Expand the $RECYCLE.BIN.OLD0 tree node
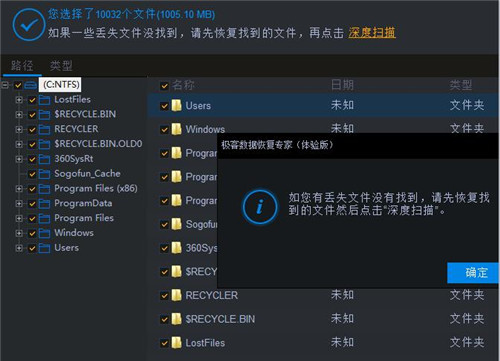The height and width of the screenshot is (361, 500). [19, 144]
